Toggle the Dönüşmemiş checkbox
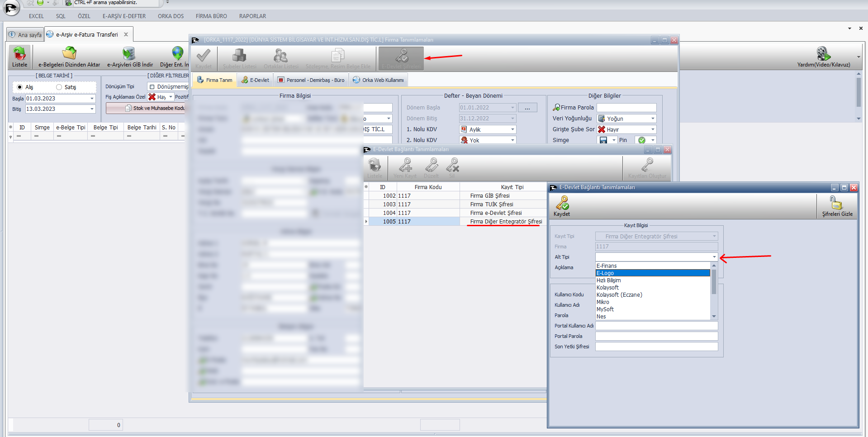Image resolution: width=868 pixels, height=437 pixels. coord(152,86)
